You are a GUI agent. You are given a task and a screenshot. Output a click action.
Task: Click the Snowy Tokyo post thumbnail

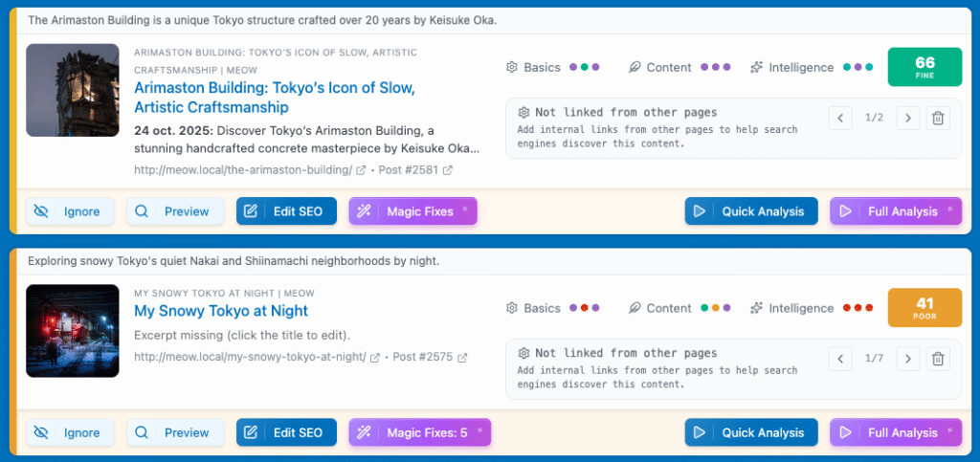pos(73,330)
